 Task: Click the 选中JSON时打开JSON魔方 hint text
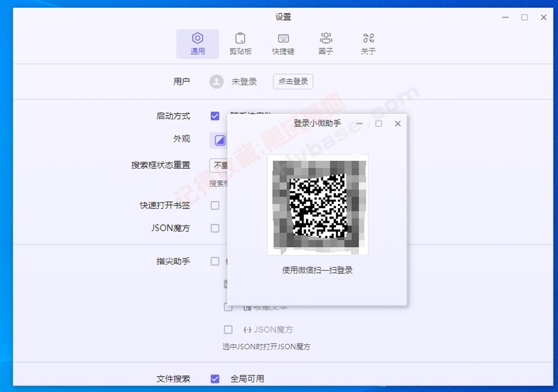coord(267,347)
